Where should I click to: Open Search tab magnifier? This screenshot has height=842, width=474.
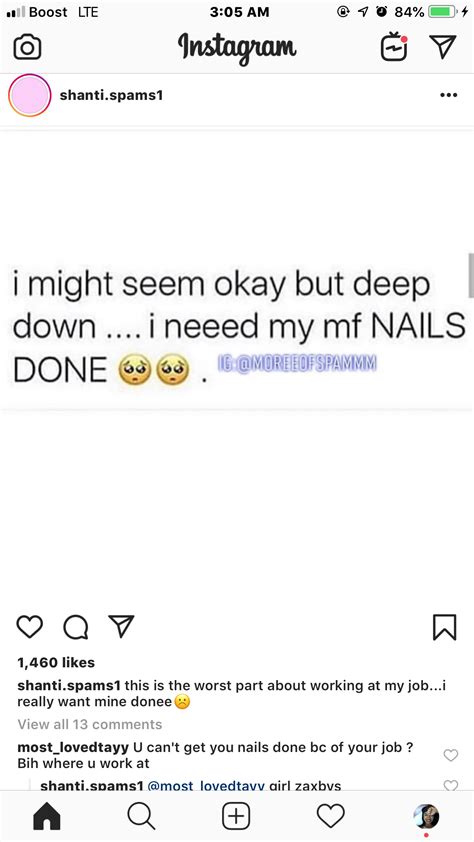(x=141, y=817)
